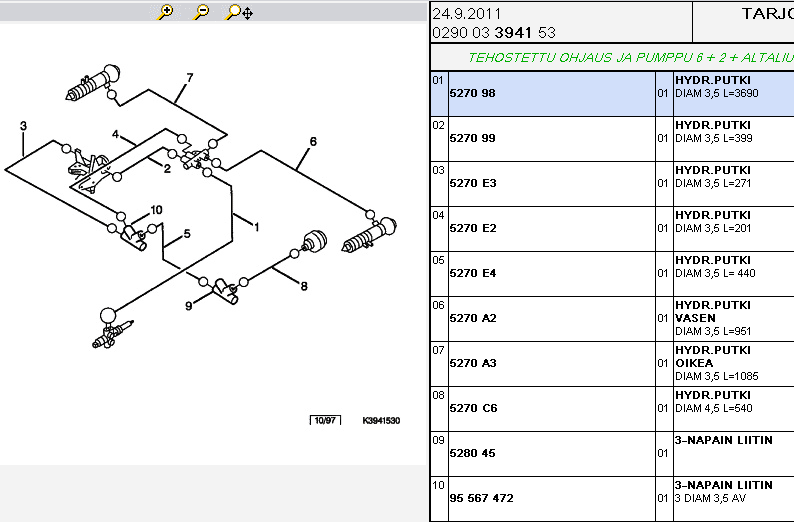Viewport: 794px width, 522px height.
Task: Select part number 5270 98 row
Action: [473, 93]
